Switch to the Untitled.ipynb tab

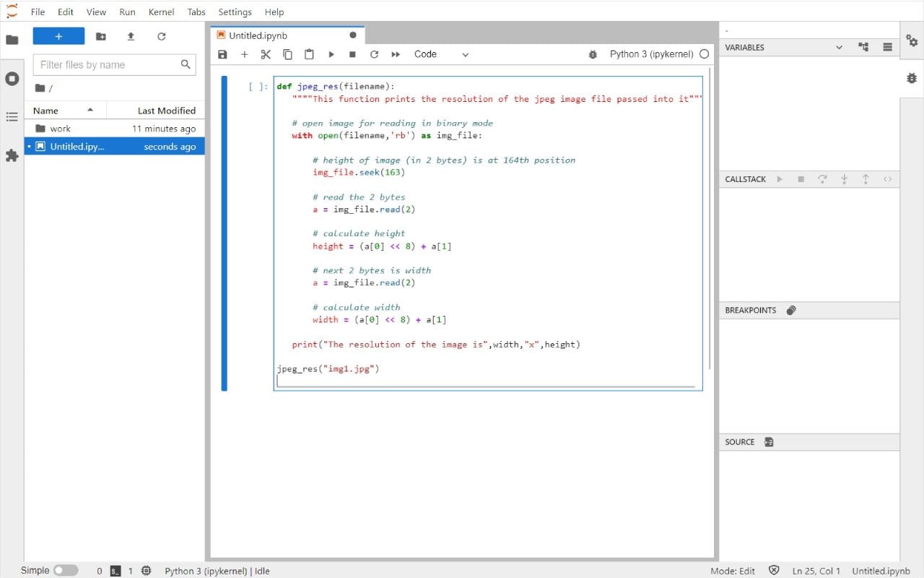[260, 35]
